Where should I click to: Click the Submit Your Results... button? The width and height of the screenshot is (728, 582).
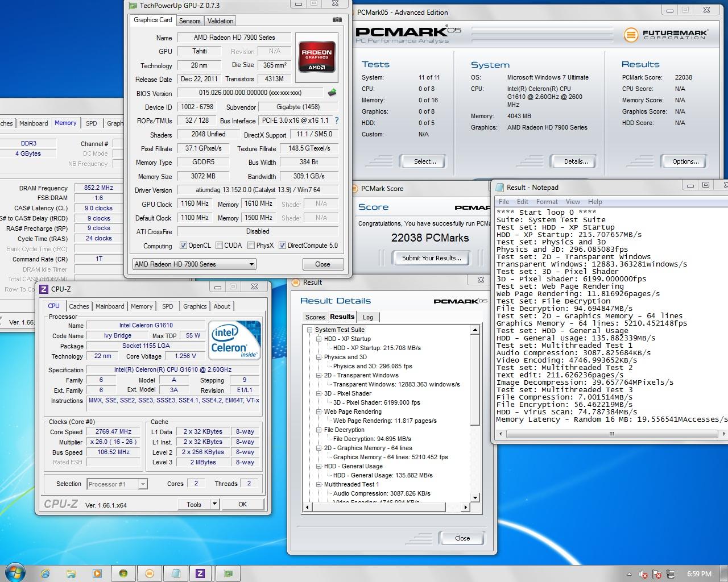click(x=432, y=258)
